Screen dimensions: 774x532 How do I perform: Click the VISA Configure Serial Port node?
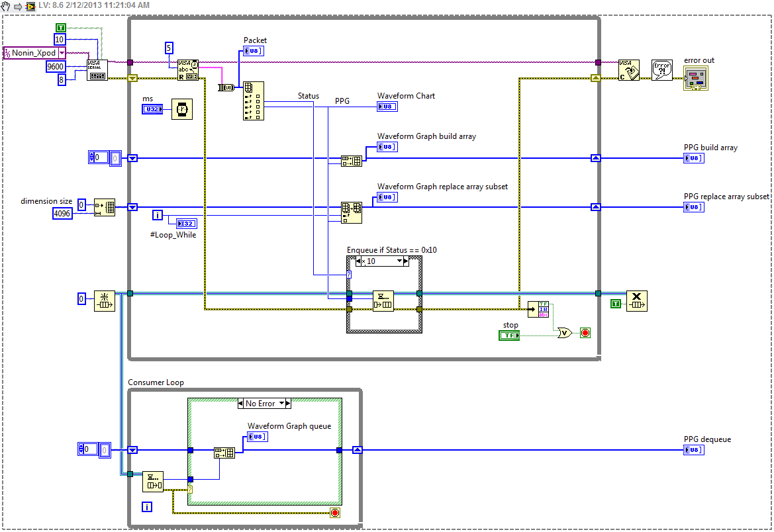pos(97,70)
